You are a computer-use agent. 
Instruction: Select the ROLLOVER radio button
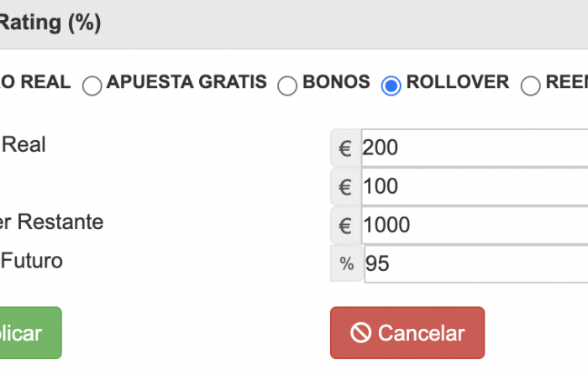coord(391,86)
